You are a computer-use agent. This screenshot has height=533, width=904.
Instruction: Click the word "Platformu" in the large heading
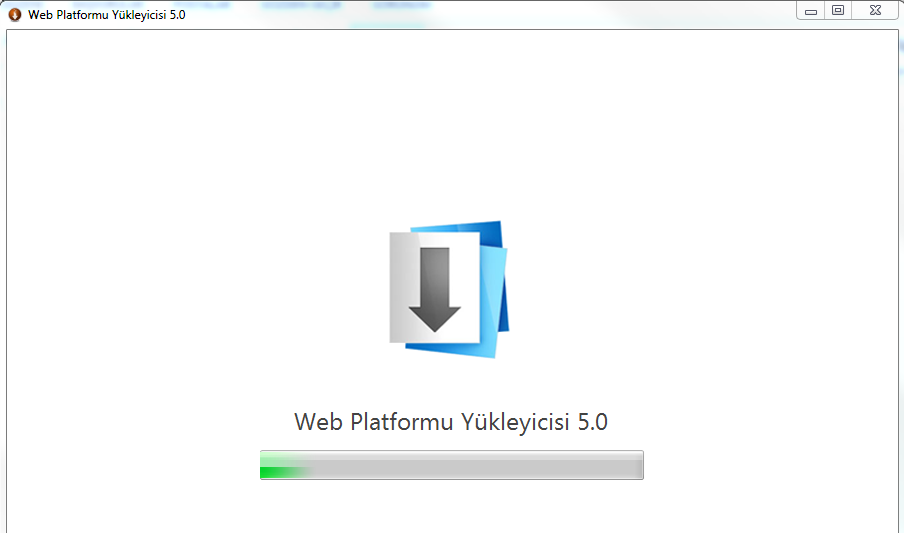click(x=402, y=422)
